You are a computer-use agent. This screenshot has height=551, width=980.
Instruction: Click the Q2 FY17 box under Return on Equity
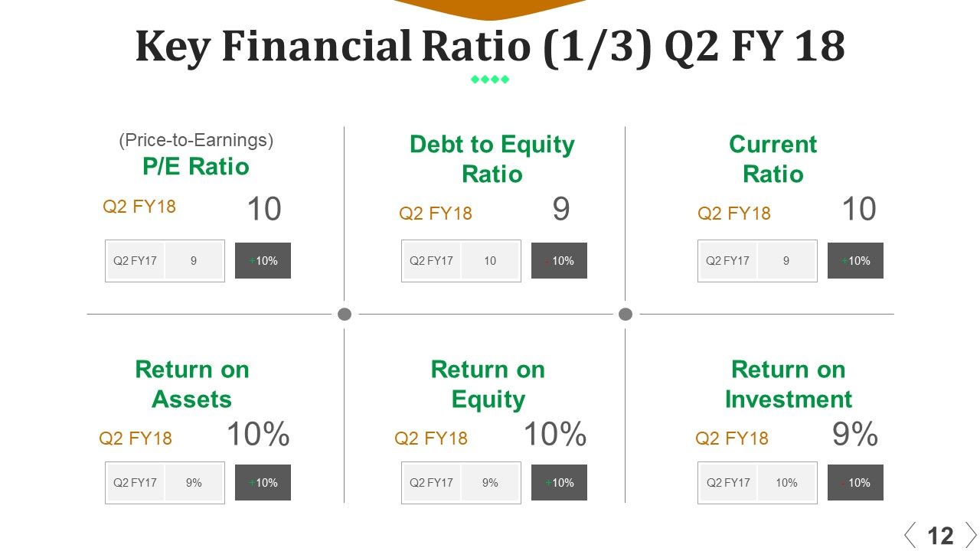pos(461,483)
